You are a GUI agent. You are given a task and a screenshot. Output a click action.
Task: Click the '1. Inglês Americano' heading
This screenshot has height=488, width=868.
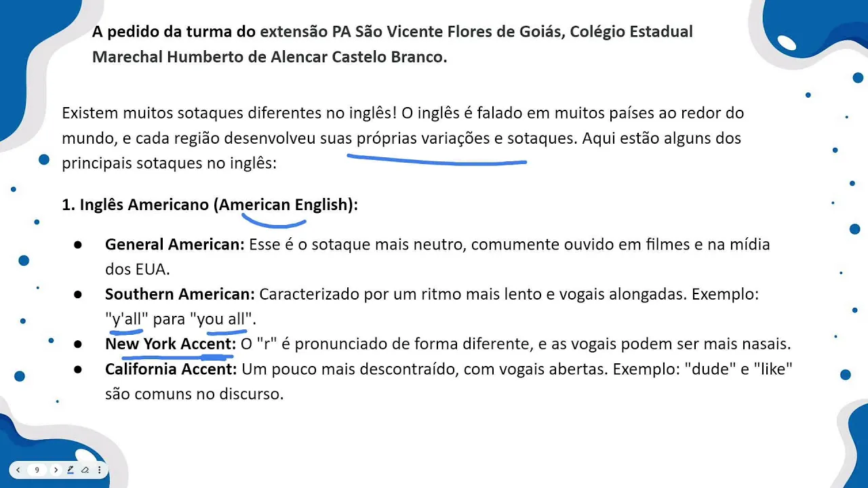click(136, 205)
